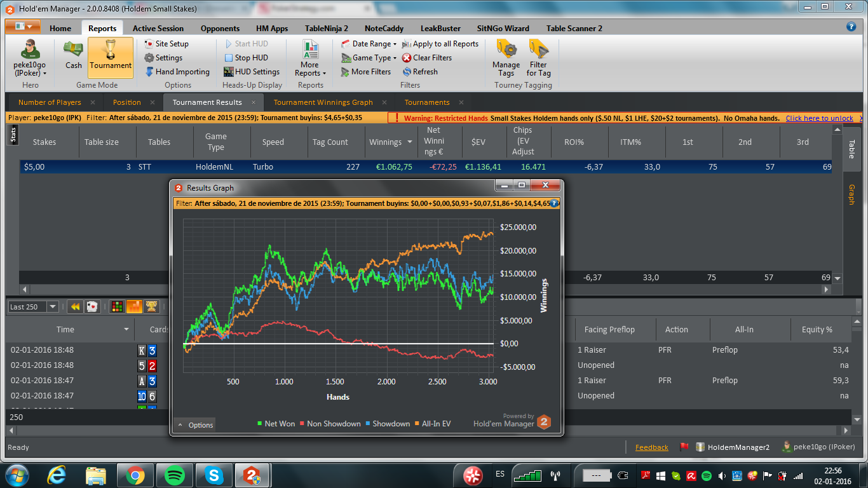Open HUD Settings
This screenshot has width=868, height=488.
(252, 72)
